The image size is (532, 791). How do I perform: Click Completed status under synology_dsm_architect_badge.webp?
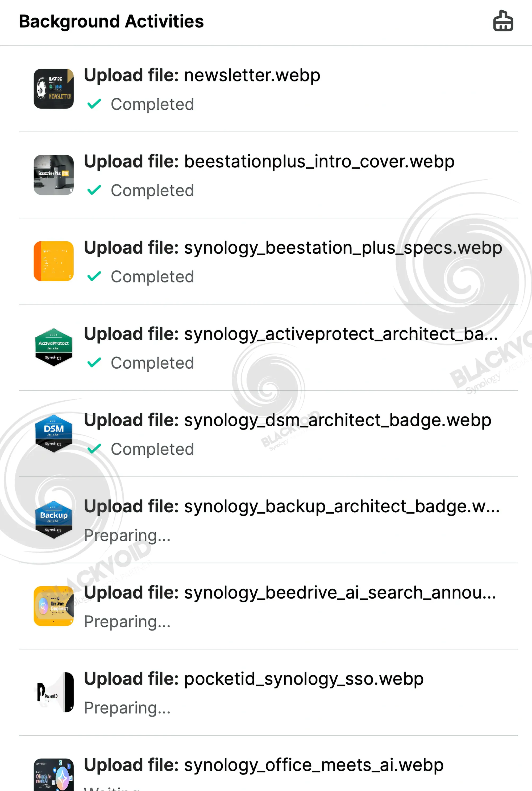tap(152, 449)
